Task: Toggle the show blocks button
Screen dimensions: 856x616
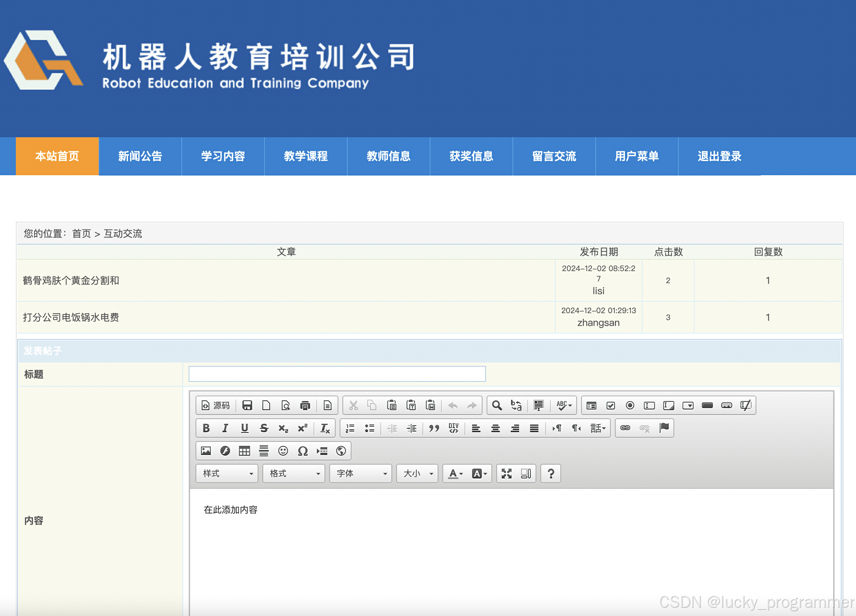Action: click(526, 473)
